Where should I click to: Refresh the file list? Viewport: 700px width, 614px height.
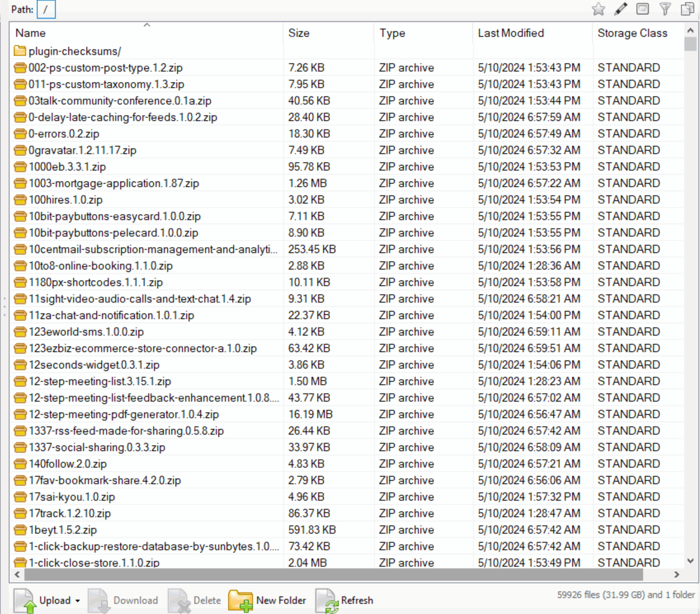[x=344, y=600]
